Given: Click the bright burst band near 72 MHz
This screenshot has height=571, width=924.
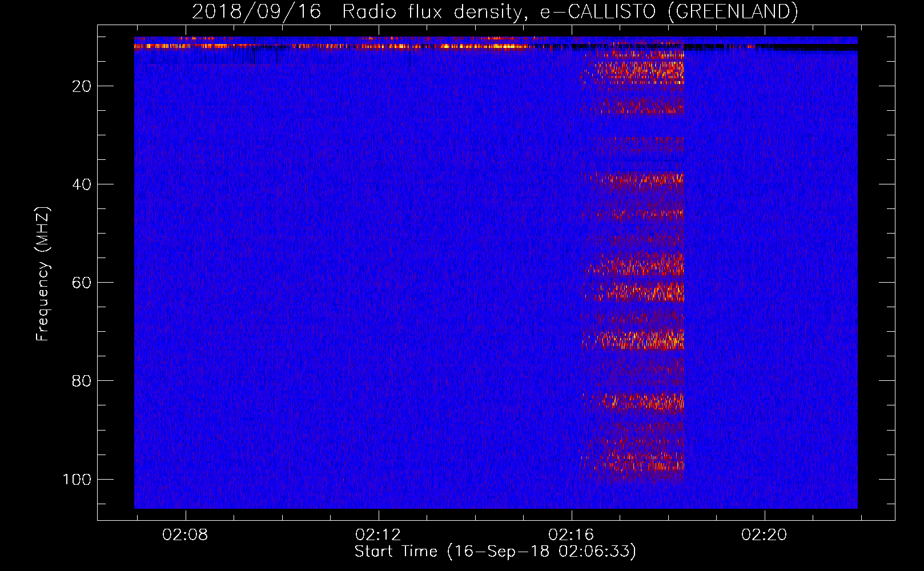Looking at the screenshot, I should click(x=633, y=339).
